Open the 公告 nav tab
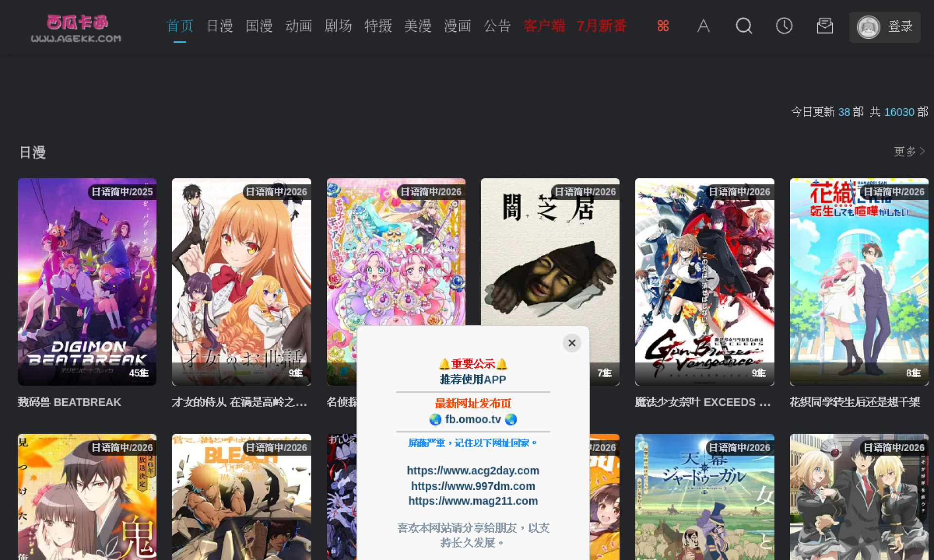Image resolution: width=934 pixels, height=560 pixels. tap(497, 26)
